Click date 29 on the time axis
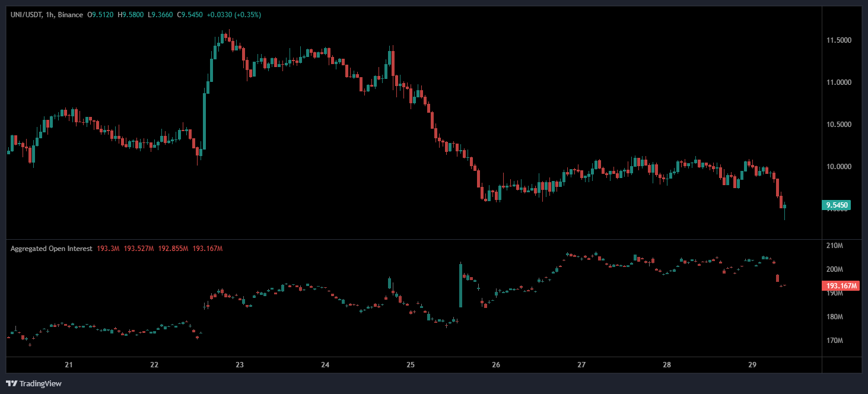 [752, 365]
